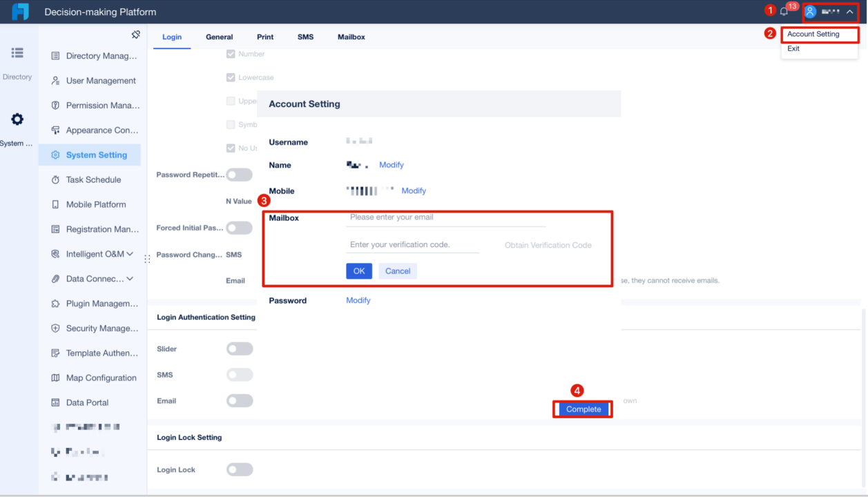Open User Management menu item

(x=90, y=81)
